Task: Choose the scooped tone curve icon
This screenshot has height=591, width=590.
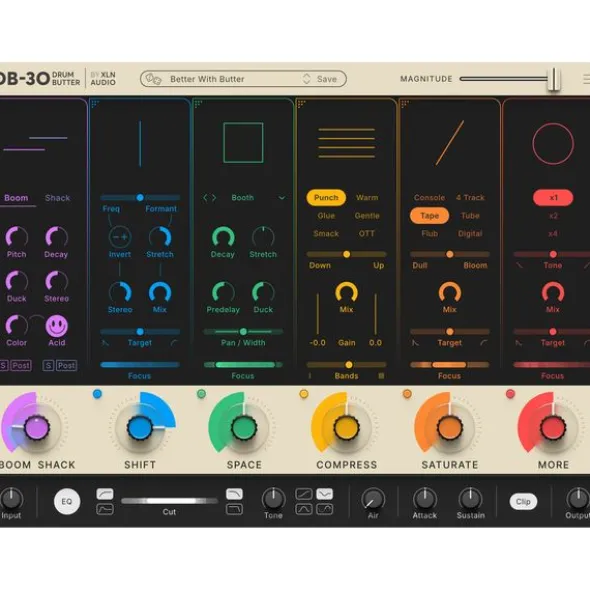Action: [325, 494]
